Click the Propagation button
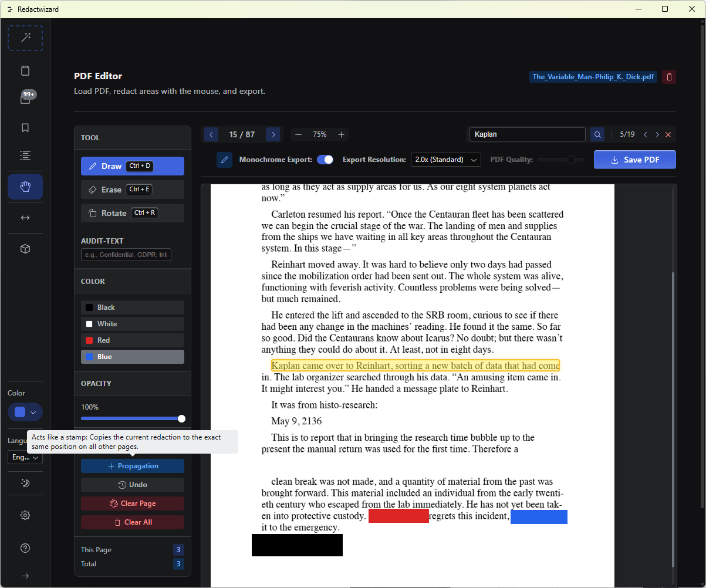This screenshot has width=706, height=588. click(133, 466)
